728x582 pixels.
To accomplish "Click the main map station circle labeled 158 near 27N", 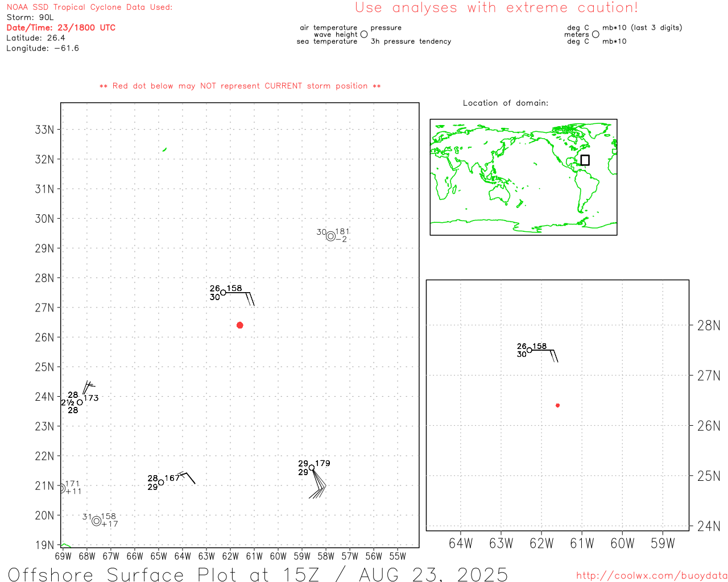I will pyautogui.click(x=223, y=293).
